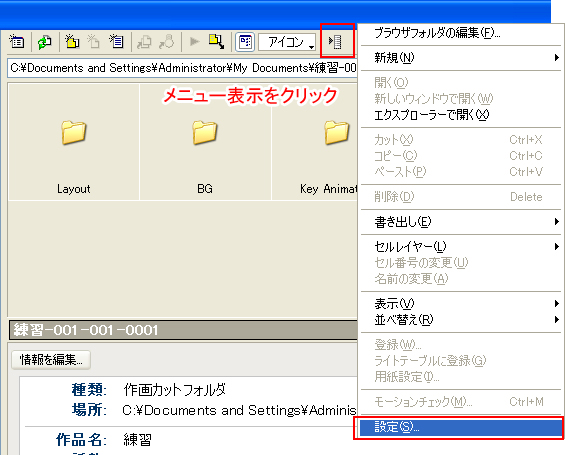Click the new timesheet list icon
The height and width of the screenshot is (455, 565).
point(116,42)
